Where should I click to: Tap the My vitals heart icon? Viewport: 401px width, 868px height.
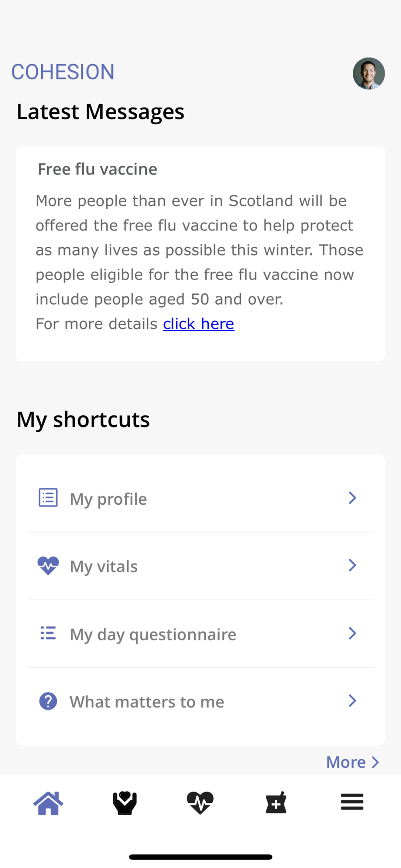click(x=48, y=566)
